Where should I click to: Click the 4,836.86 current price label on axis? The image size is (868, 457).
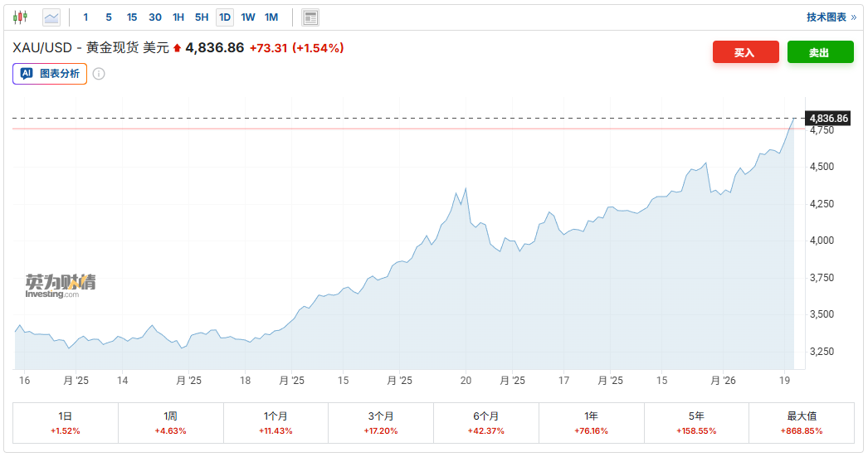pyautogui.click(x=828, y=119)
